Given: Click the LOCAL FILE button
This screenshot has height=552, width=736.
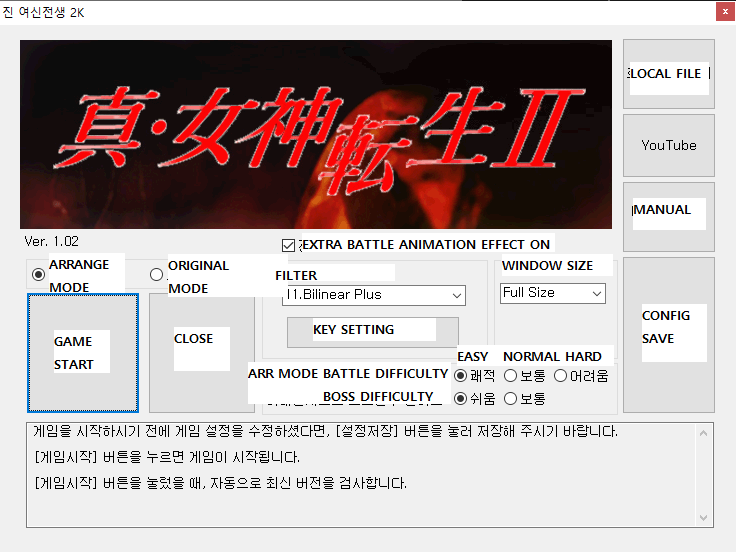Looking at the screenshot, I should [668, 74].
